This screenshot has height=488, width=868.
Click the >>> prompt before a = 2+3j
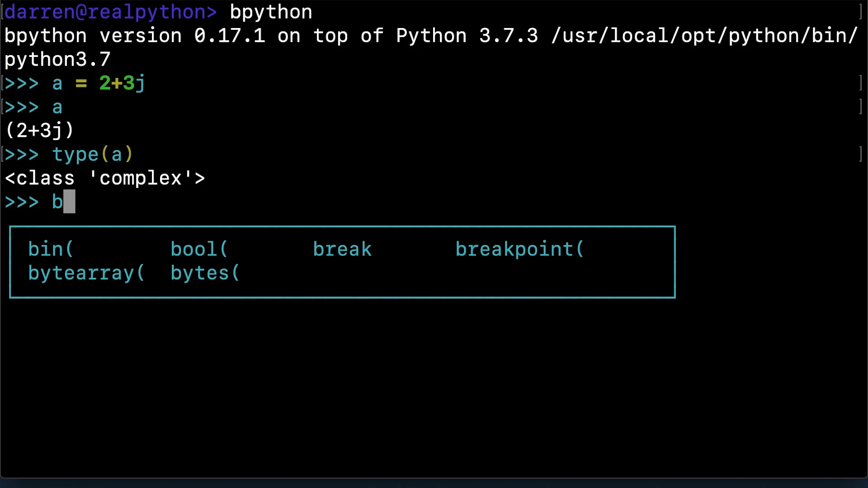click(22, 83)
